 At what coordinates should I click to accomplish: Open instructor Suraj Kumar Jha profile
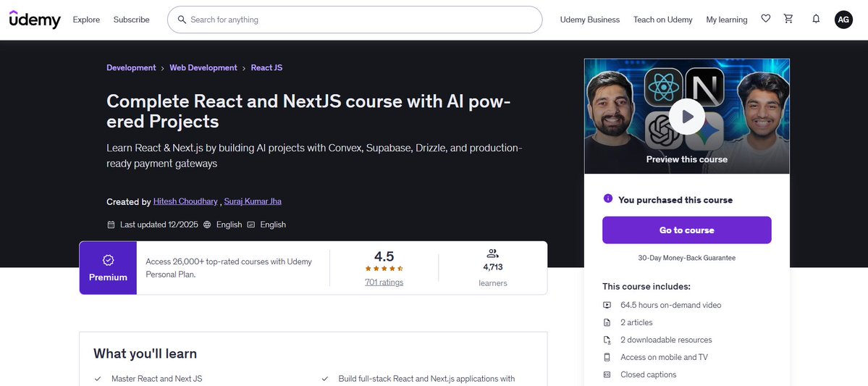click(x=253, y=201)
